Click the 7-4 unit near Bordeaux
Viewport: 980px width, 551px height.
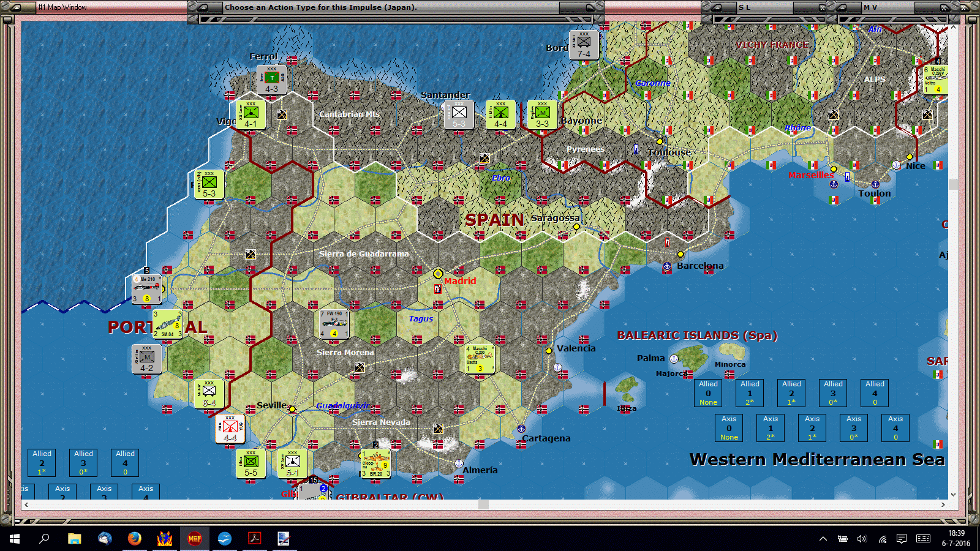click(584, 45)
